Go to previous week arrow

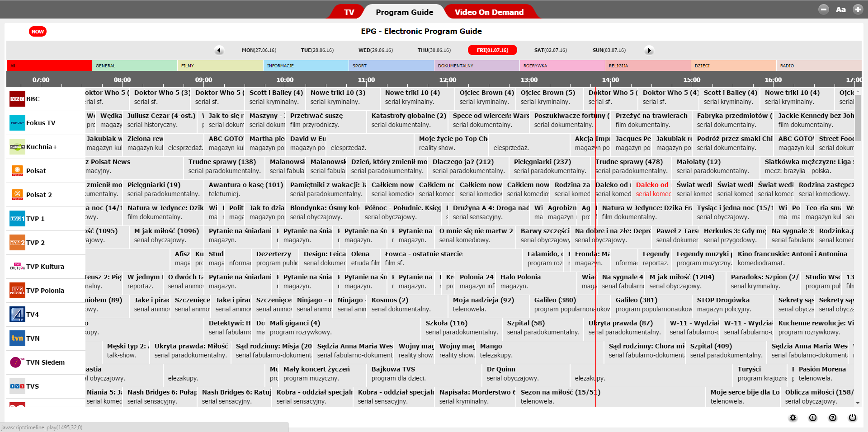(x=219, y=50)
